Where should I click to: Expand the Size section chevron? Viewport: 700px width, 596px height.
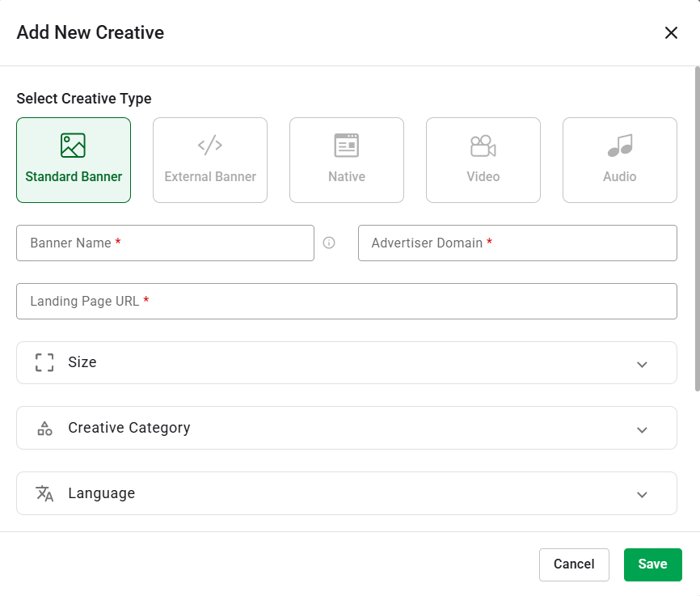click(x=642, y=364)
